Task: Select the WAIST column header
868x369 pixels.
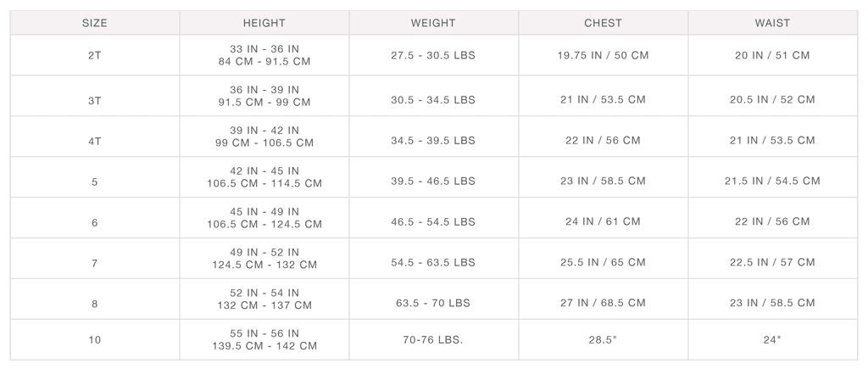Action: point(771,23)
